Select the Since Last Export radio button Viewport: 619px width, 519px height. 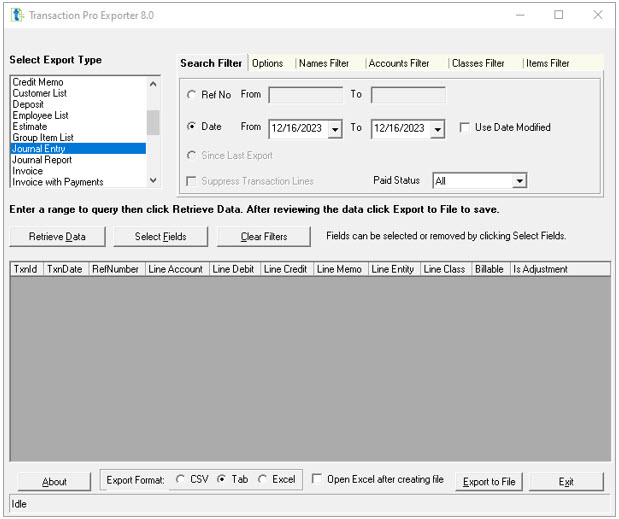tap(191, 156)
